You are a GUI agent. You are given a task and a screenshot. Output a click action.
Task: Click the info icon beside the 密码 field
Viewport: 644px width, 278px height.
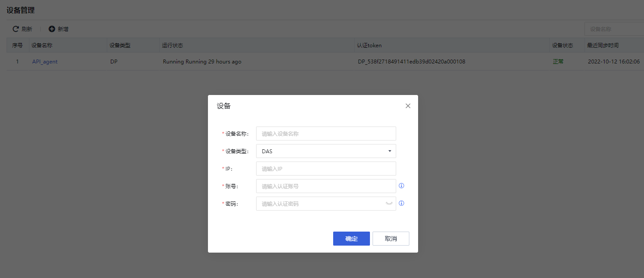[401, 203]
